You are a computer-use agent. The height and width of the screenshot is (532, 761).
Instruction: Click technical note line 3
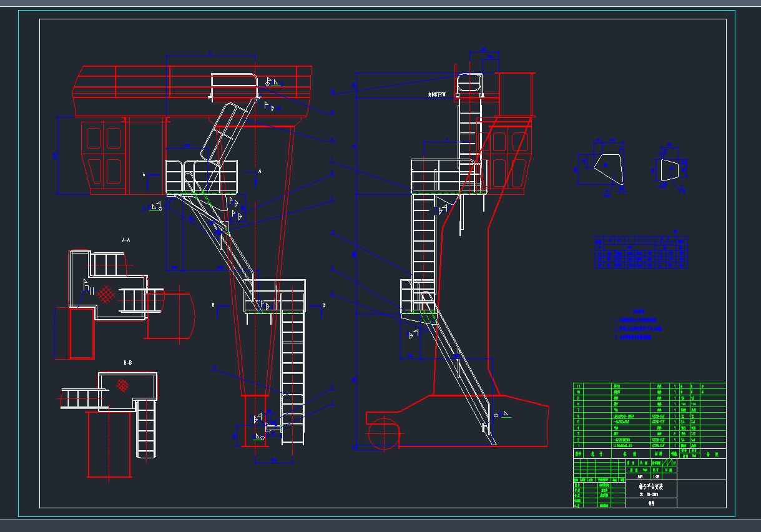click(x=634, y=337)
